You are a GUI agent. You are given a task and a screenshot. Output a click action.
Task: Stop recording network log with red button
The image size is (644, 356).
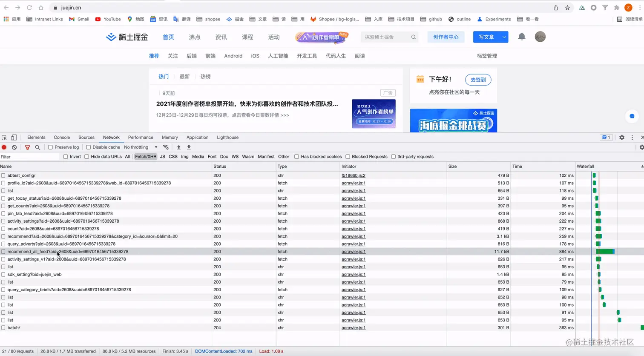[x=4, y=147]
